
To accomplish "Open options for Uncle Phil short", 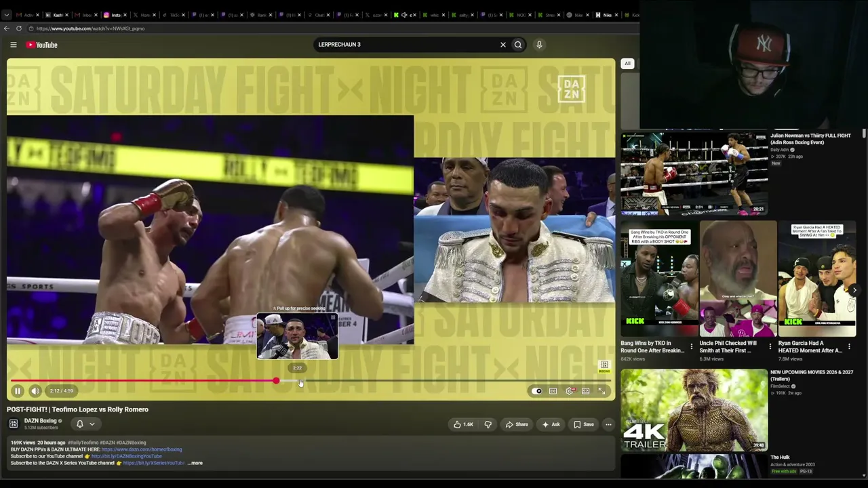I will 770,347.
